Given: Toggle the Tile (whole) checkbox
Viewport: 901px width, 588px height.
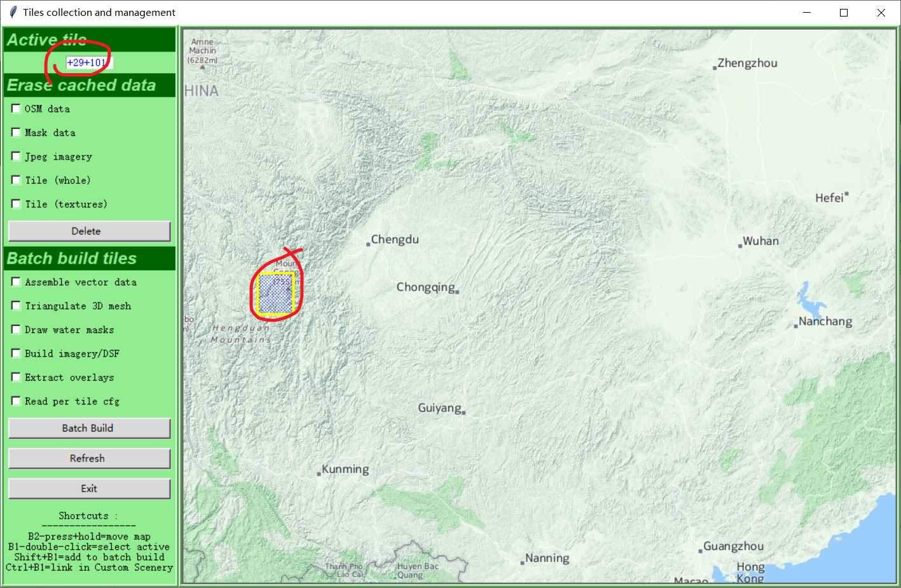Looking at the screenshot, I should [16, 180].
